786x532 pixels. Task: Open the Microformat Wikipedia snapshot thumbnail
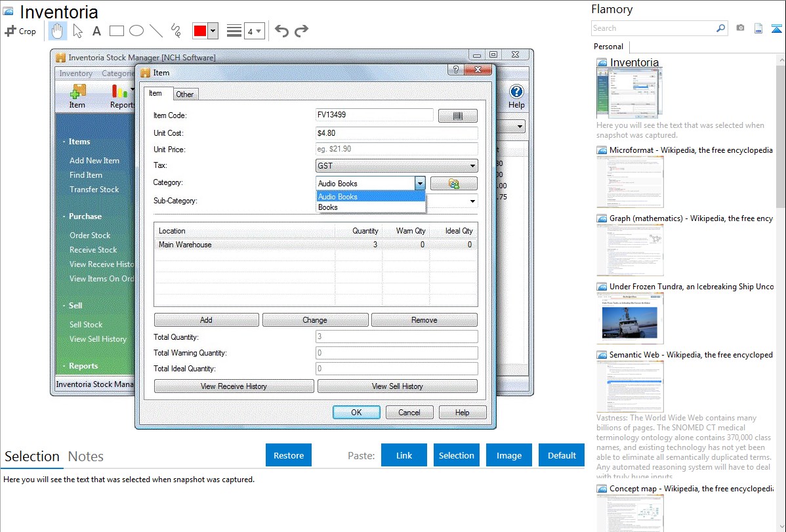click(630, 182)
